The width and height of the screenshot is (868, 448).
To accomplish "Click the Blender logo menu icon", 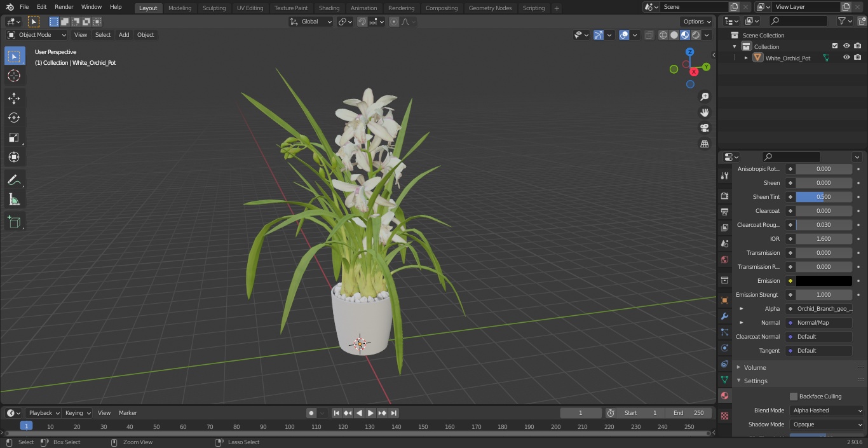I will pos(9,7).
